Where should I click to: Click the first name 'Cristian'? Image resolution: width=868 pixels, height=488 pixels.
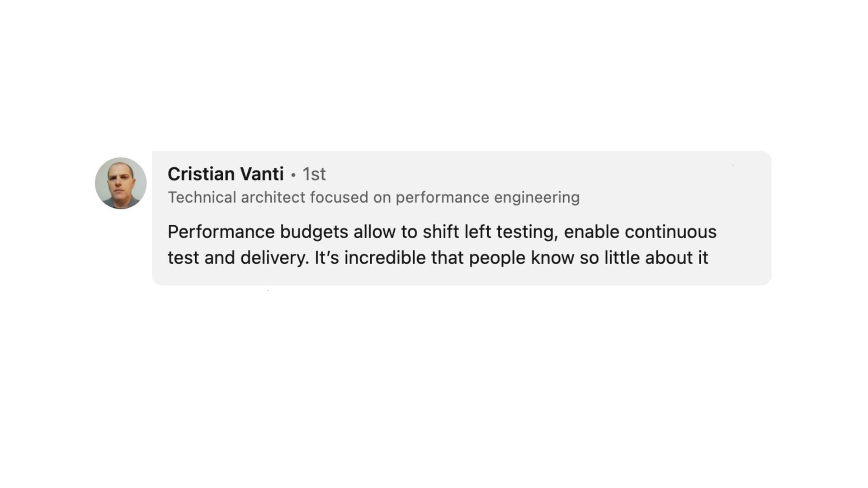coord(201,174)
